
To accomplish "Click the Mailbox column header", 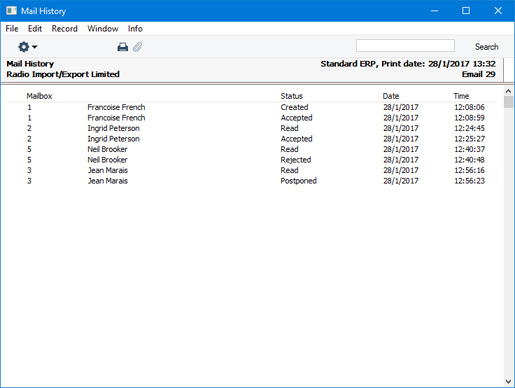I will (39, 96).
